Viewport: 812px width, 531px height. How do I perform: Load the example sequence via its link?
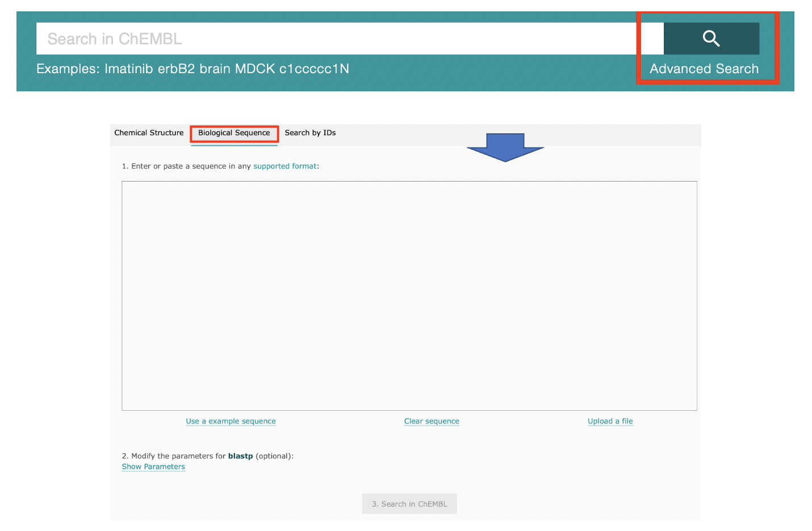pos(231,421)
